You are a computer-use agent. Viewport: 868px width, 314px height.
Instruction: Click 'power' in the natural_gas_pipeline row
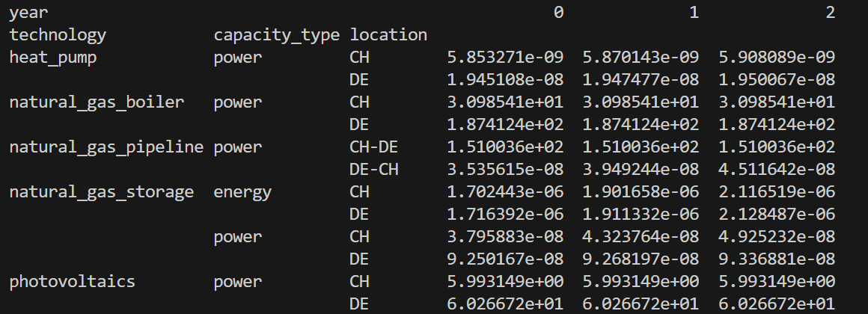238,147
